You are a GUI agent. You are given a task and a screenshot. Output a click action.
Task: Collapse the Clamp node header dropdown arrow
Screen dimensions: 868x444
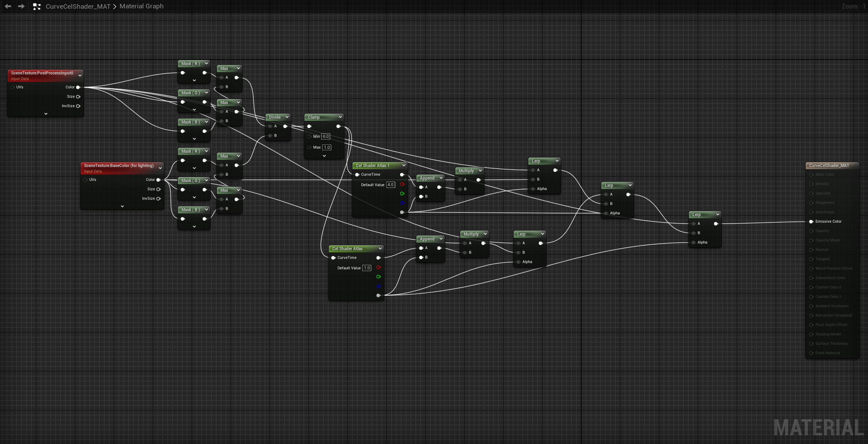tap(340, 117)
